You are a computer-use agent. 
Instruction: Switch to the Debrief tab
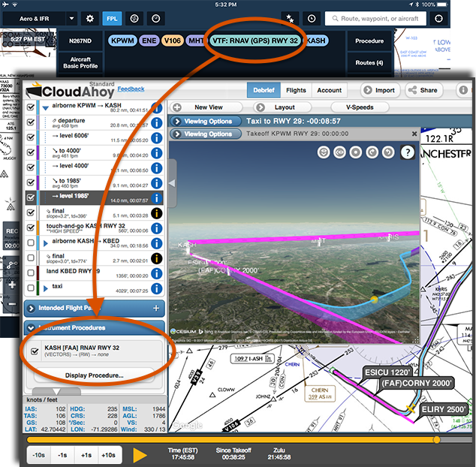pyautogui.click(x=264, y=90)
